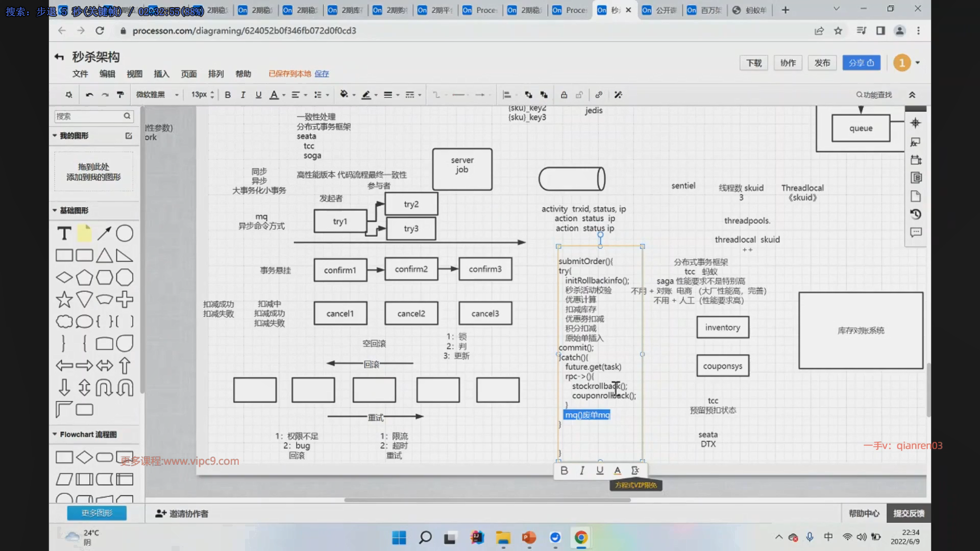Click the 分享 share button

tap(861, 63)
